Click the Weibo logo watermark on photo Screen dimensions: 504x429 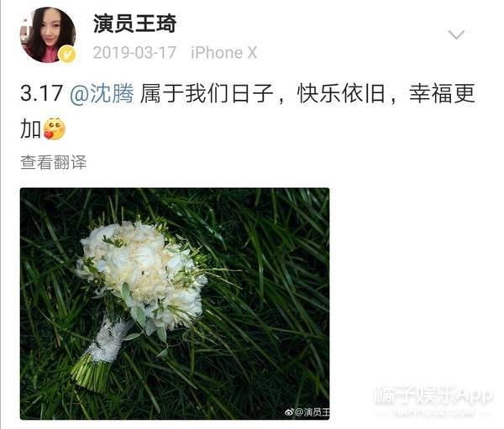[289, 411]
